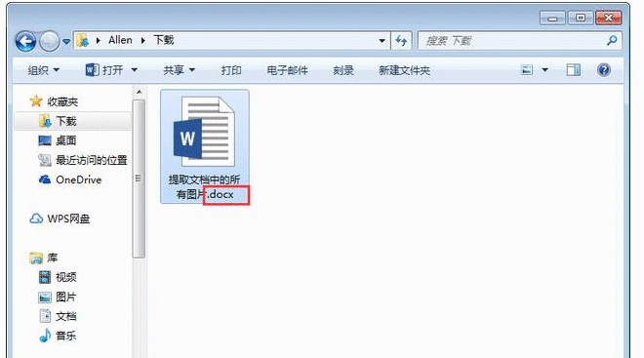The width and height of the screenshot is (644, 358).
Task: Minimize the Explorer window
Action: coord(552,19)
